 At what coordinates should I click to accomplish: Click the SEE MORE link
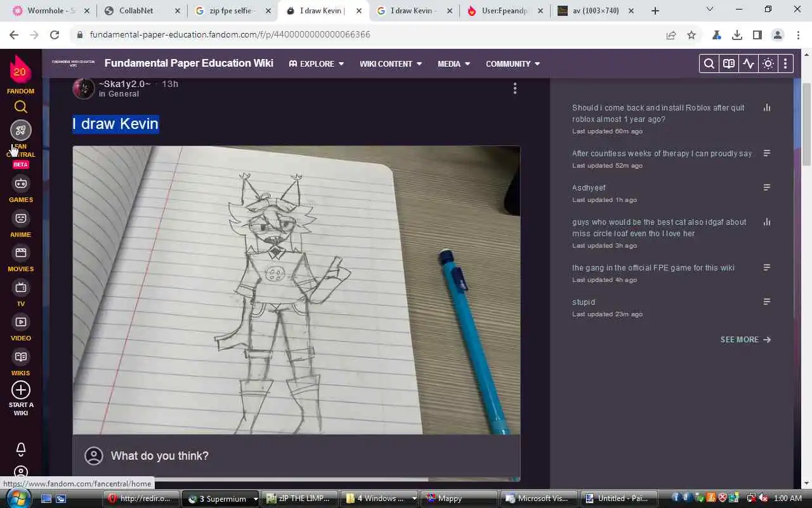click(745, 340)
